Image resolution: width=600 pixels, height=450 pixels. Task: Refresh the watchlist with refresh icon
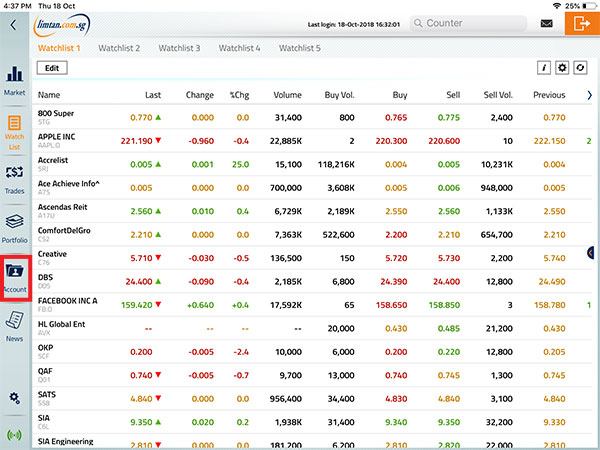(x=580, y=68)
